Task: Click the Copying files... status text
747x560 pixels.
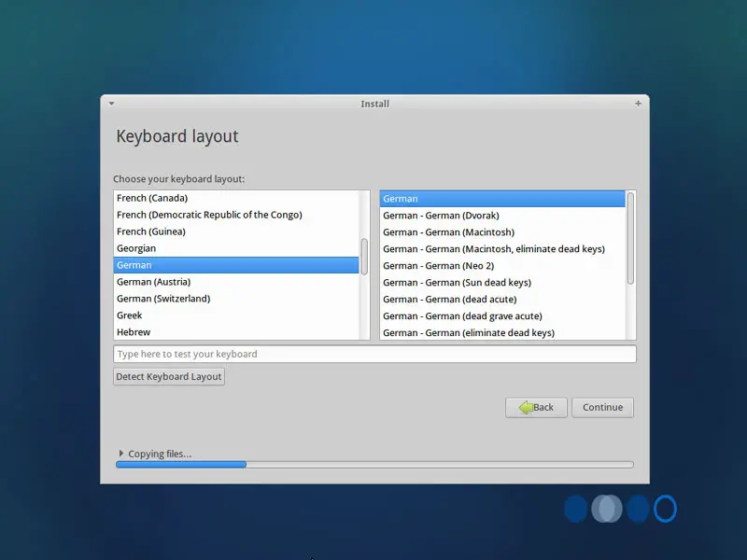Action: (160, 454)
